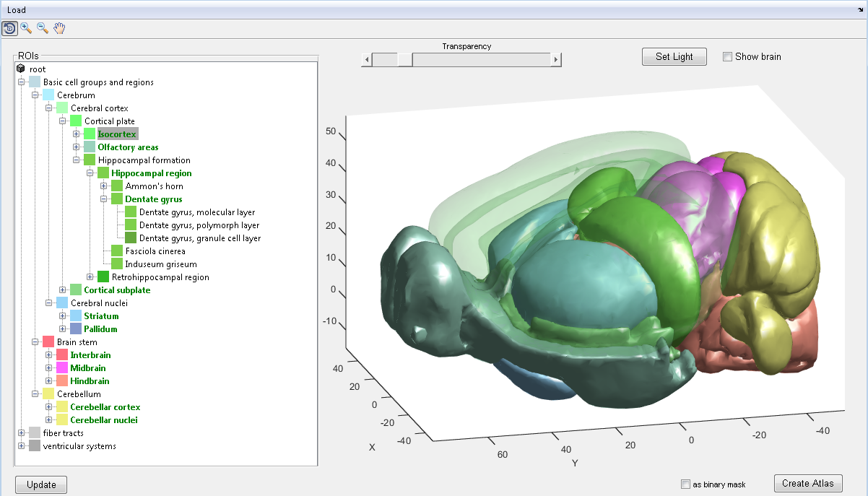Viewport: 868px width, 496px height.
Task: Expand the Isocortex tree node
Action: 77,134
